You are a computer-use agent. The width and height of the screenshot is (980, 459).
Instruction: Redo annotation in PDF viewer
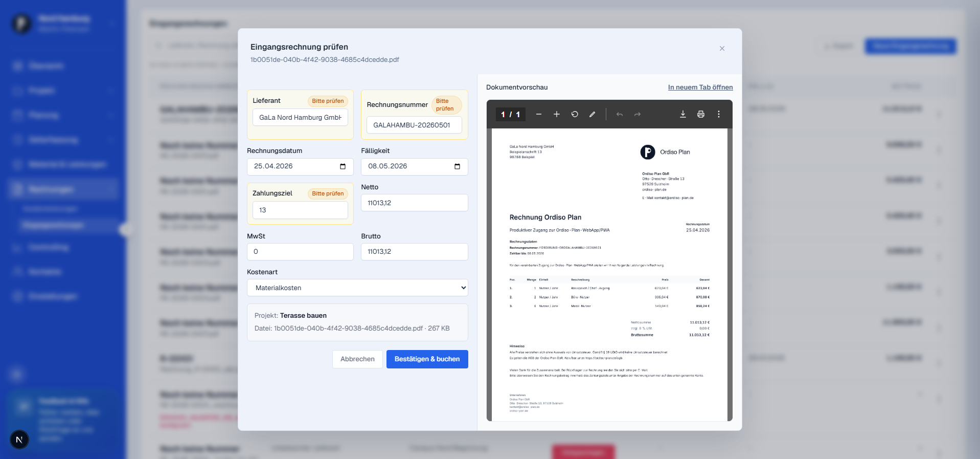tap(637, 114)
